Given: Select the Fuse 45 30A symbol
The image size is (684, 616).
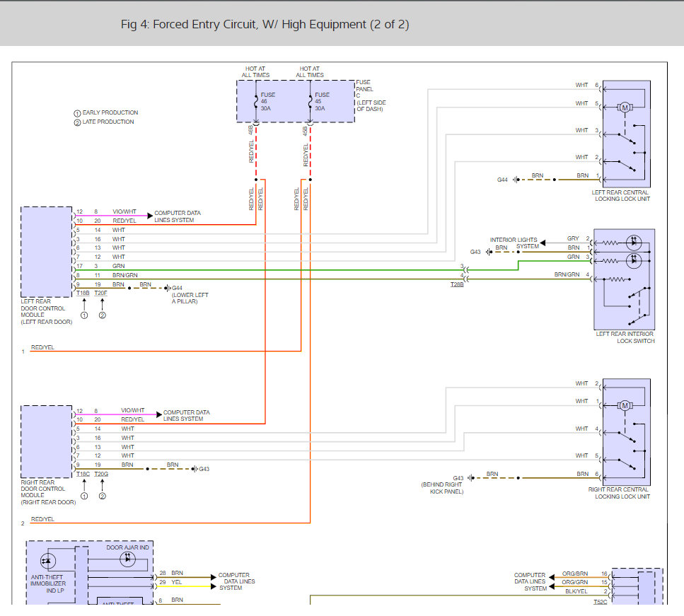Looking at the screenshot, I should point(310,103).
